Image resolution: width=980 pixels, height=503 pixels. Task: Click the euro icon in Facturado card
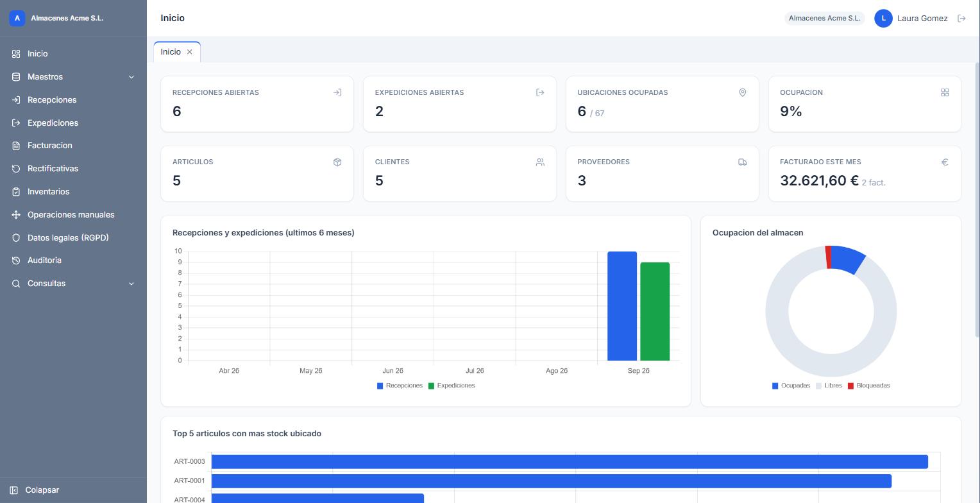coord(945,162)
